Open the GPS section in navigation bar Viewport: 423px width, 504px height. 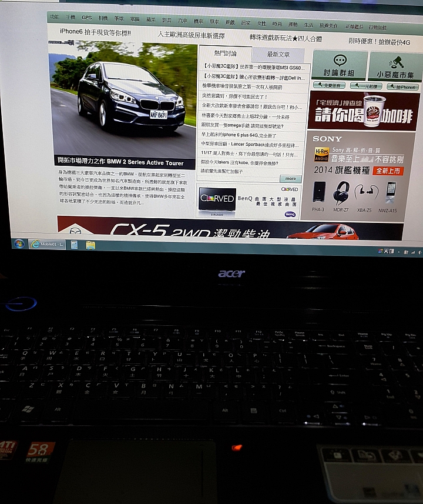click(87, 18)
